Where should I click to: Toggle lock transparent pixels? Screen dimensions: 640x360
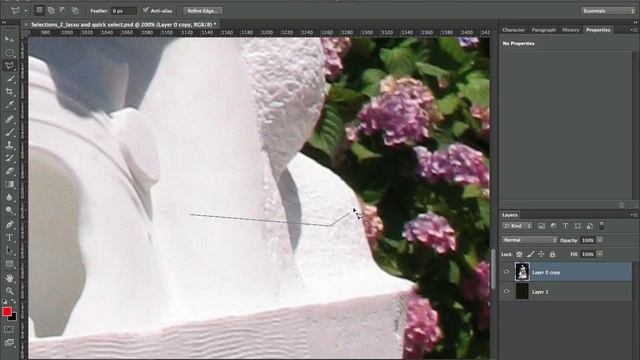click(x=519, y=254)
